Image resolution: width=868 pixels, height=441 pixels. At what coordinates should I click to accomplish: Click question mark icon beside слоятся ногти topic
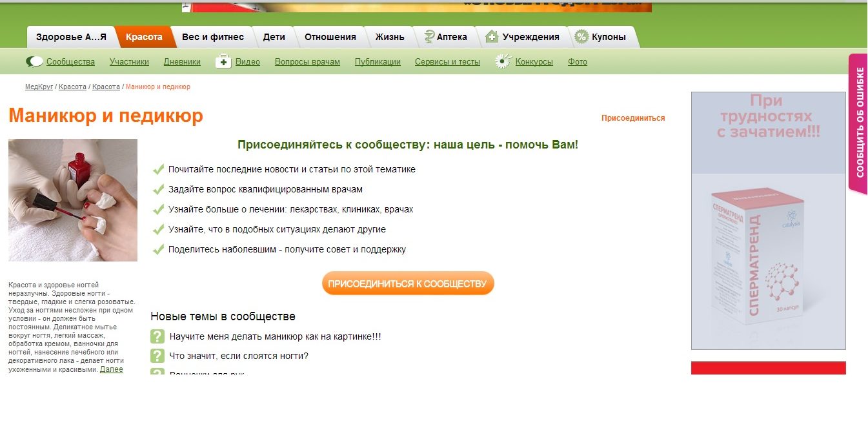click(157, 356)
